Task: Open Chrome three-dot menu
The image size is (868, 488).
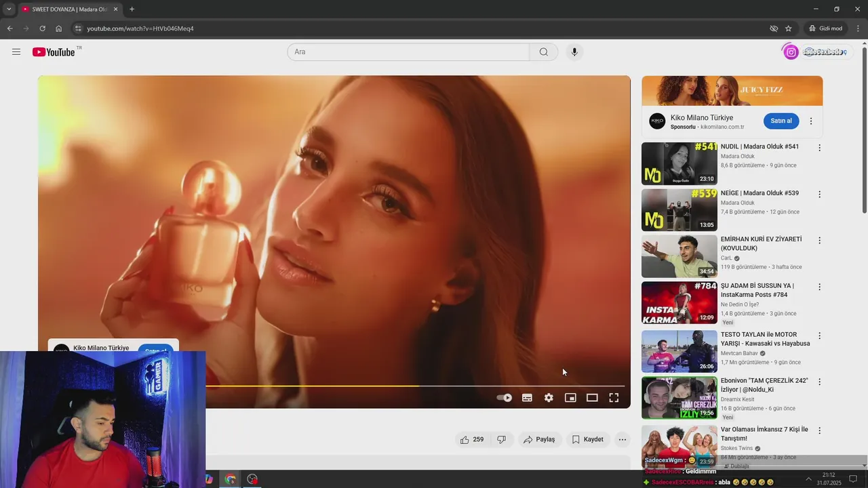Action: (x=859, y=28)
